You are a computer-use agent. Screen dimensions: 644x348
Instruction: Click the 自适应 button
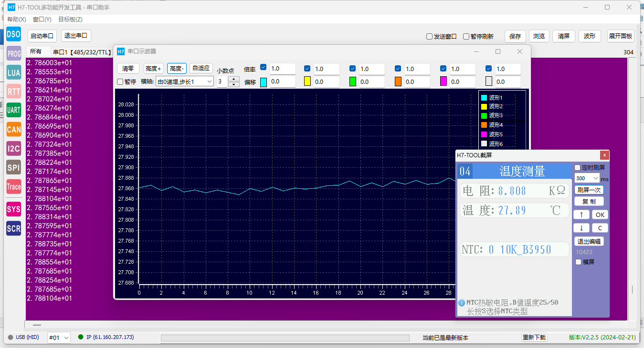[x=201, y=68]
